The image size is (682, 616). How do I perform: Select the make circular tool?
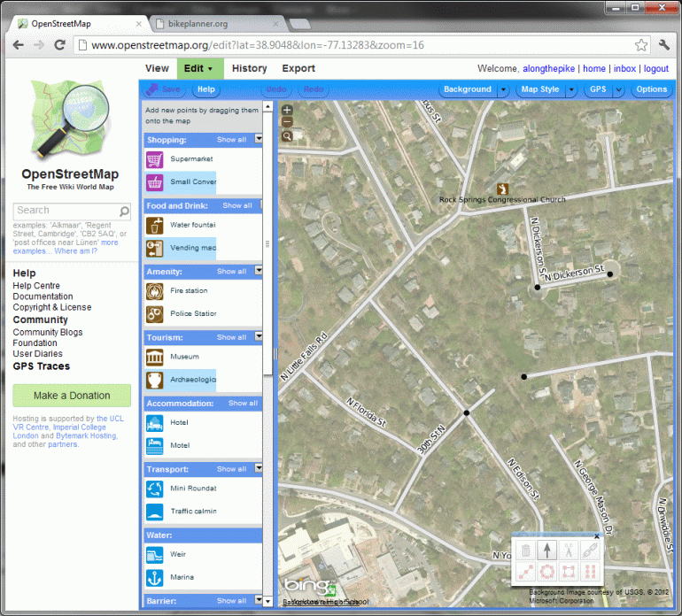pyautogui.click(x=546, y=571)
